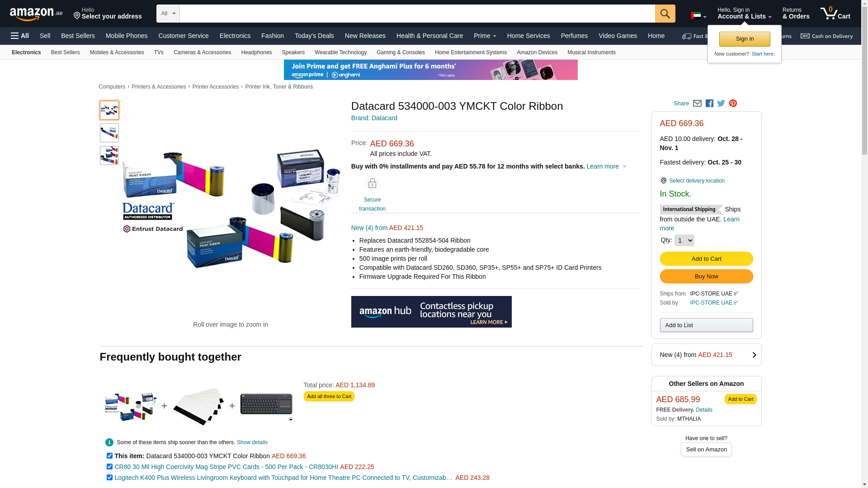Share product via email icon
Viewport: 868px width, 488px height.
click(697, 103)
